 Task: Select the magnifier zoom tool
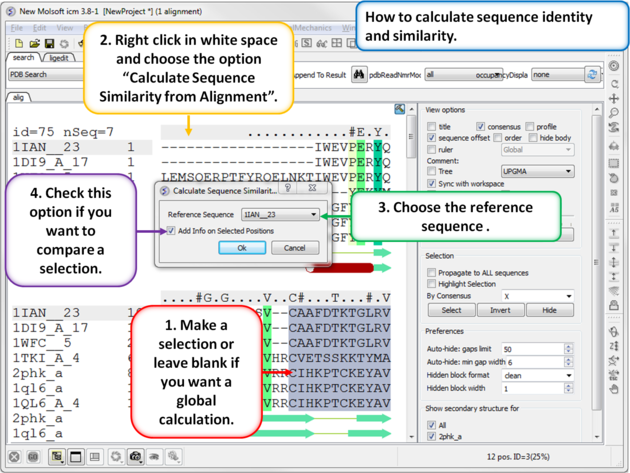pos(614,113)
